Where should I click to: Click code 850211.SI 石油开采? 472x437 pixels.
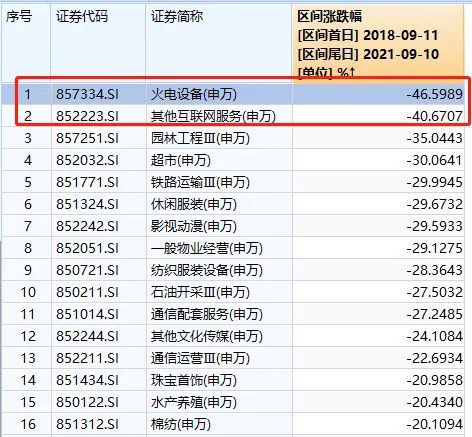point(87,292)
